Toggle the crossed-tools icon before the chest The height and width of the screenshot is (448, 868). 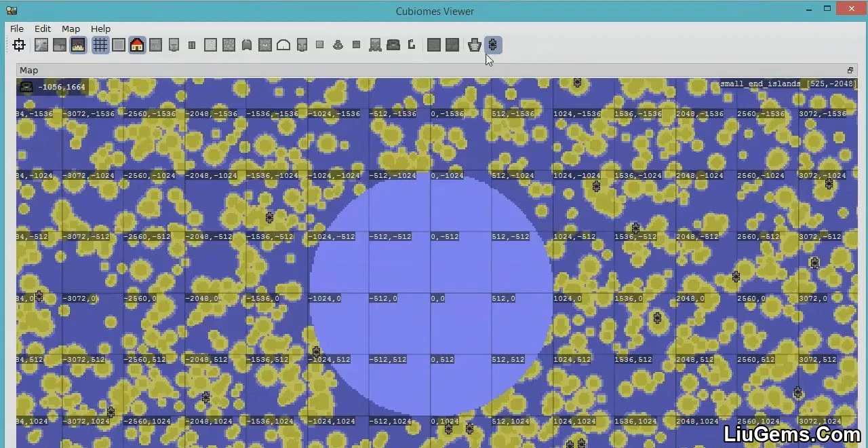coord(375,45)
